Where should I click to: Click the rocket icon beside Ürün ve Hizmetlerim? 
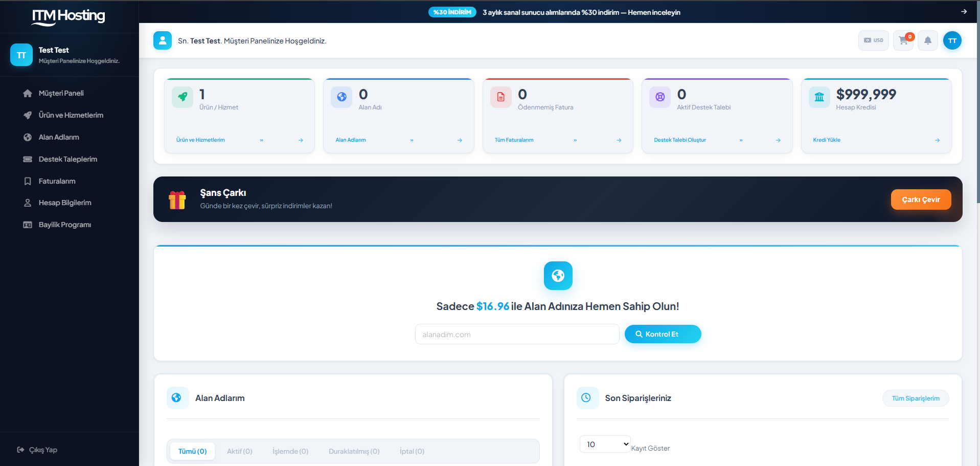pos(28,115)
